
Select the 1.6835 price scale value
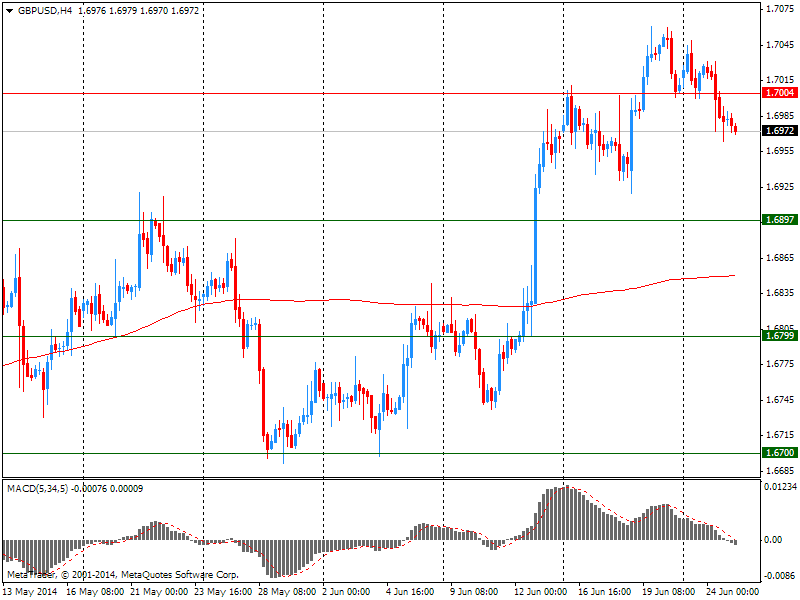point(780,293)
